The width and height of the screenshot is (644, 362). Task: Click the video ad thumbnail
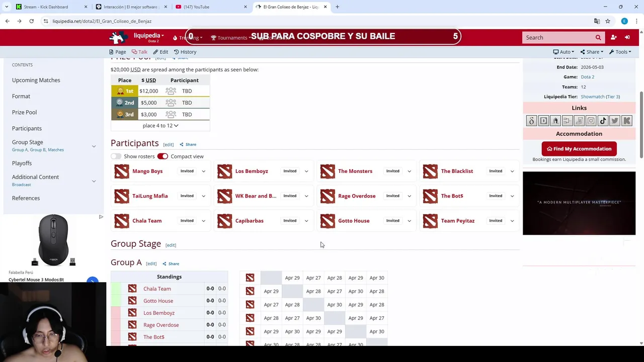tap(579, 203)
